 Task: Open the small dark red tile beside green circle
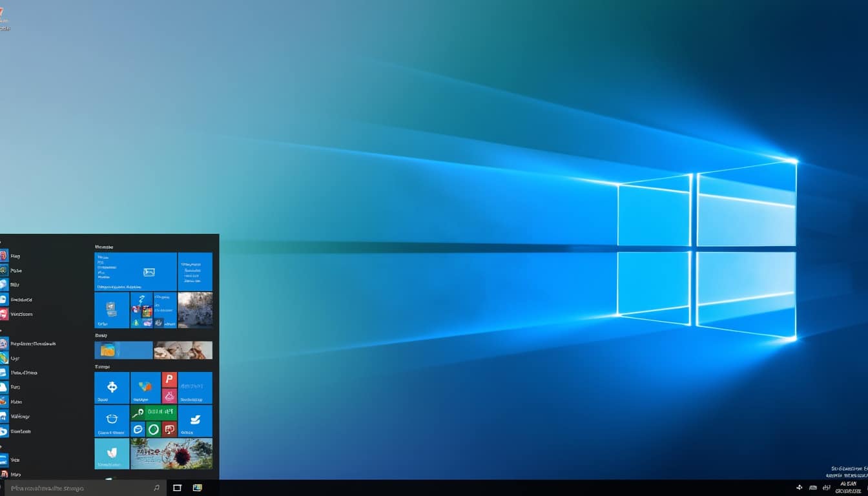pos(169,429)
